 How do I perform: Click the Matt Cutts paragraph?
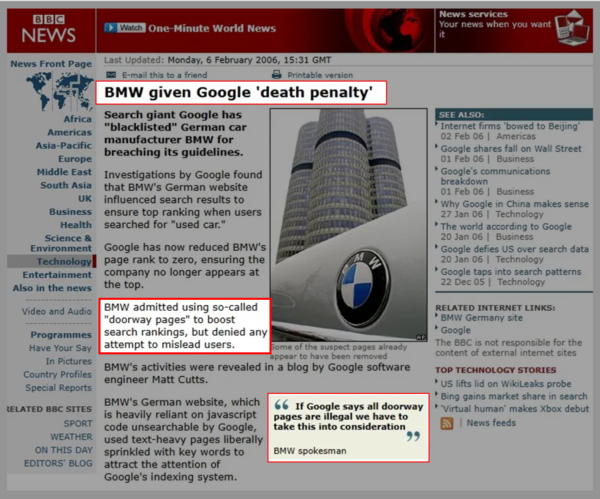coord(257,373)
